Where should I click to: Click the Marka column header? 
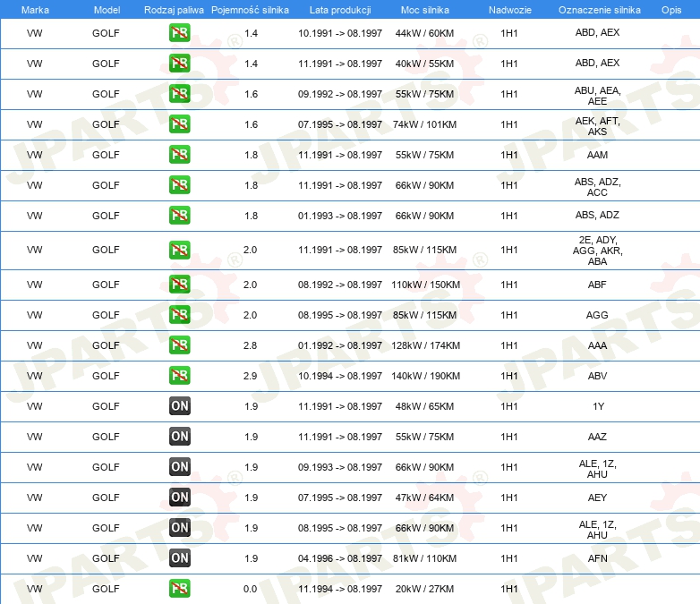(35, 10)
